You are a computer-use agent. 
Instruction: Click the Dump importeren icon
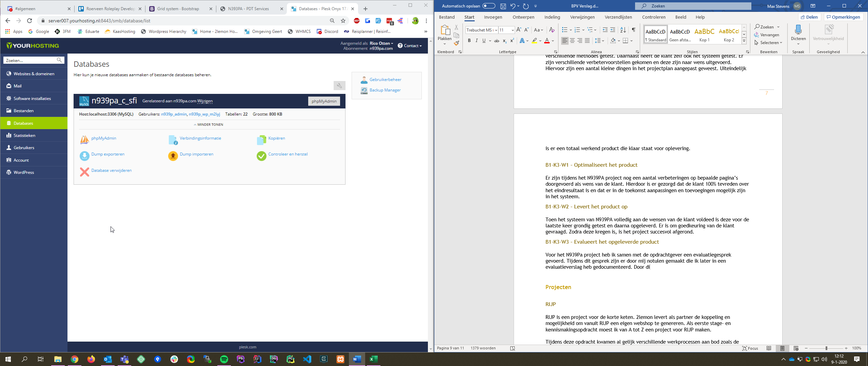pyautogui.click(x=173, y=156)
